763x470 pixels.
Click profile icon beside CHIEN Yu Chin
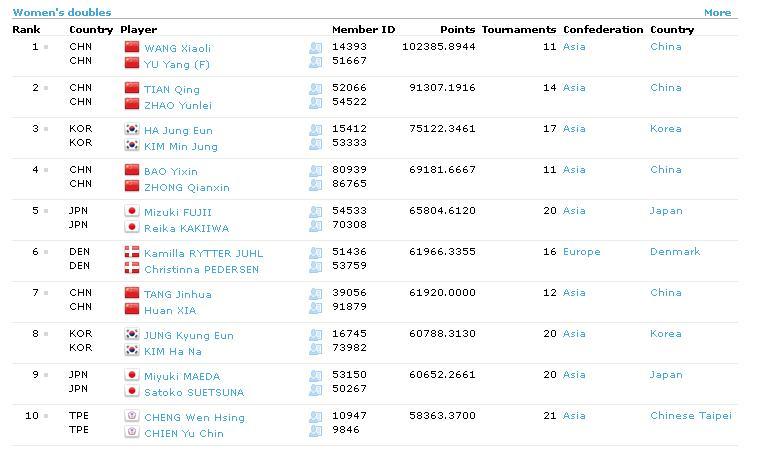pos(315,431)
